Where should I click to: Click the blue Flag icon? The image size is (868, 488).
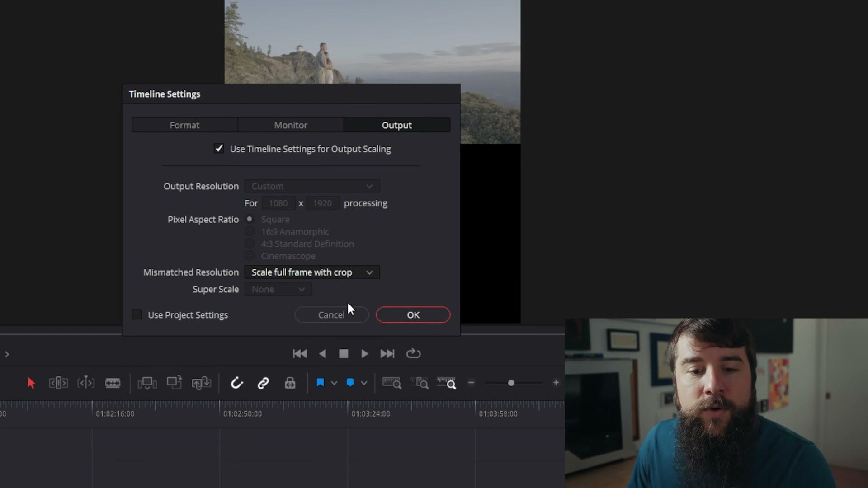tap(320, 383)
